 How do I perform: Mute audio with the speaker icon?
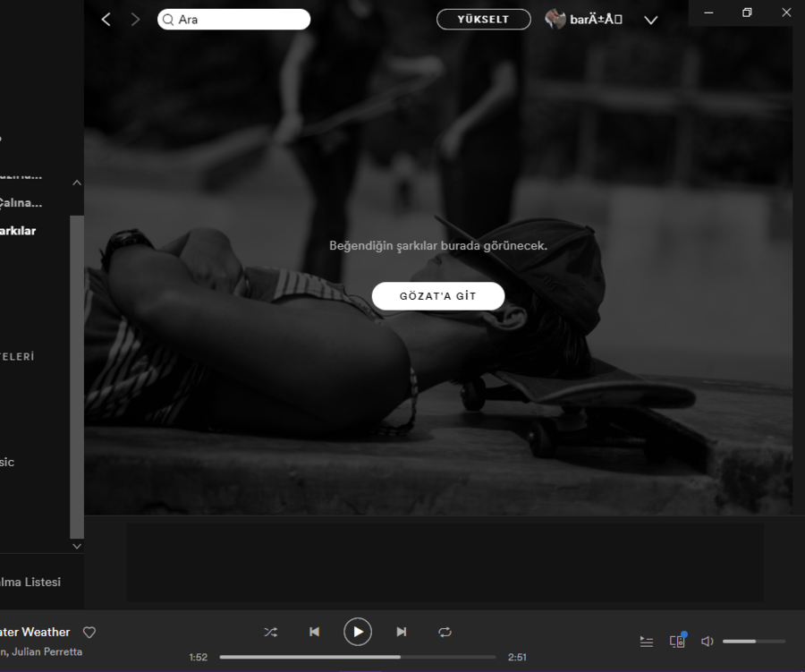click(707, 642)
